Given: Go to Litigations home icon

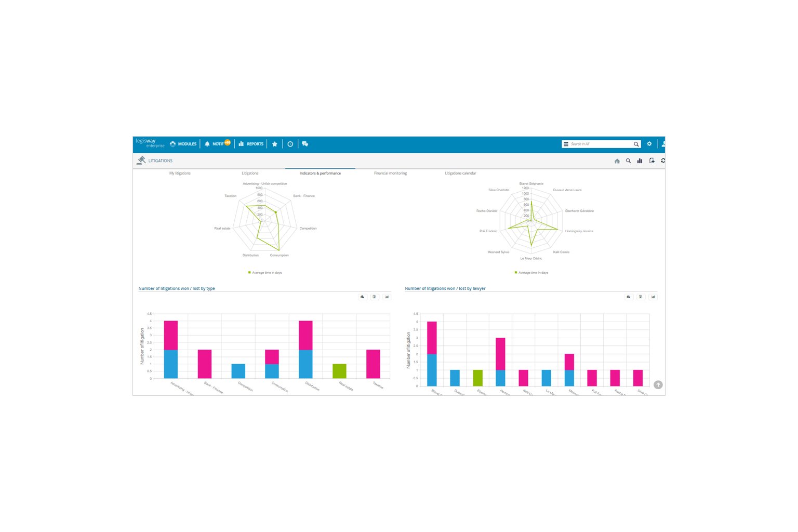Looking at the screenshot, I should pos(617,161).
